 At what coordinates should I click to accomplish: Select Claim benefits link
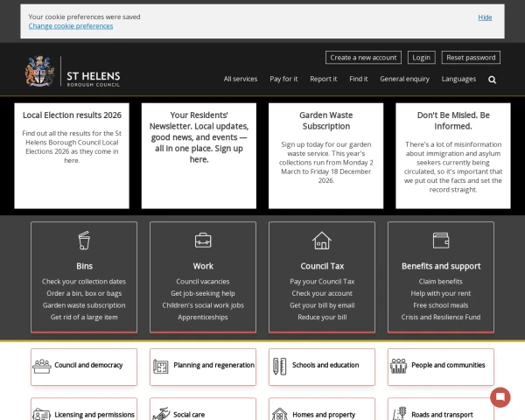(x=441, y=282)
